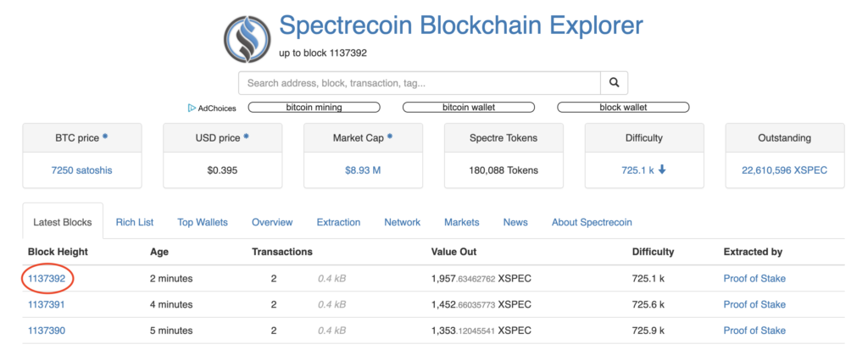Click the 0.4 kB size in the 1137392 row
Image resolution: width=868 pixels, height=350 pixels.
coord(332,279)
